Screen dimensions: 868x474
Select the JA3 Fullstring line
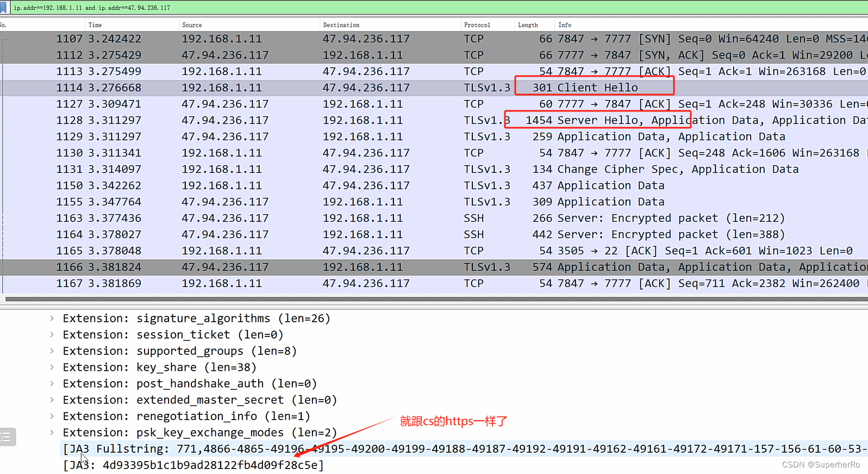(x=465, y=449)
